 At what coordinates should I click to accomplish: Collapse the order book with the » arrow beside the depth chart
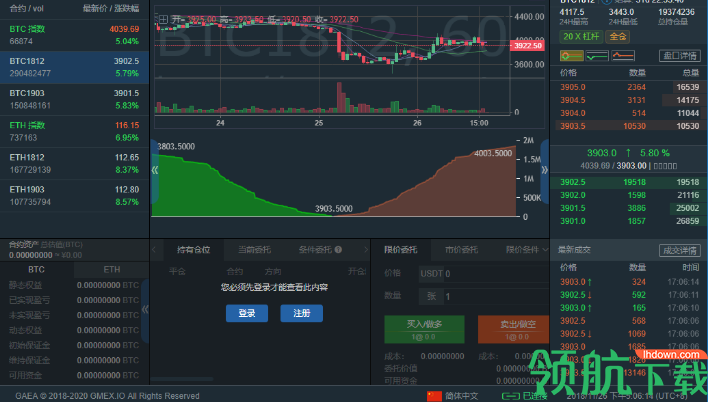[545, 170]
